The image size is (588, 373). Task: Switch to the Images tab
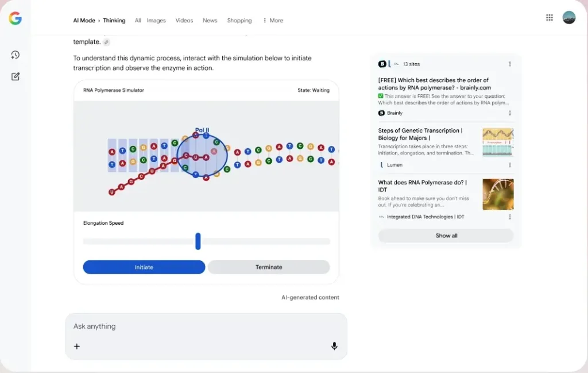click(x=156, y=21)
